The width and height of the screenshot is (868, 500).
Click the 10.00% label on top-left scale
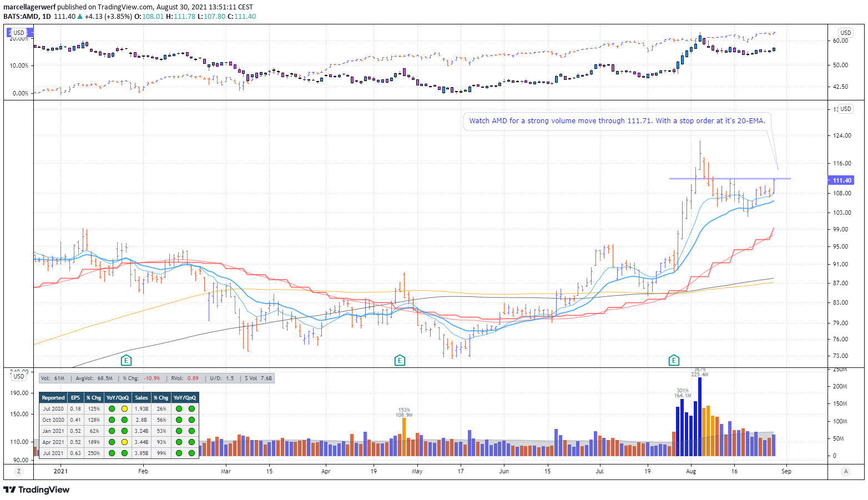click(19, 65)
